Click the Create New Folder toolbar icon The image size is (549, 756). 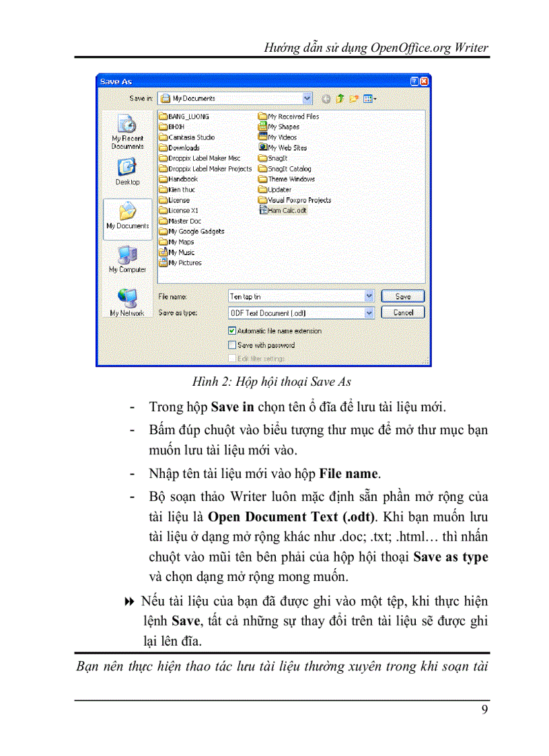353,98
